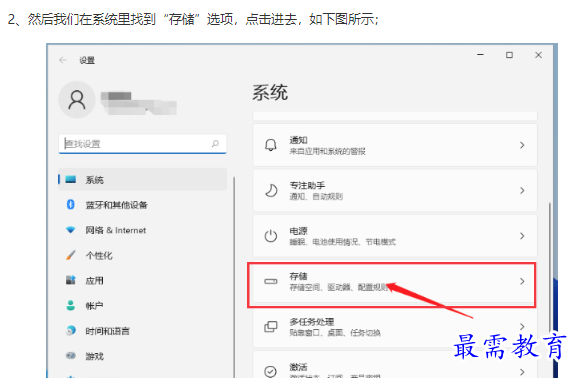The width and height of the screenshot is (575, 378).
Task: Click the personalization brush icon
Action: [x=70, y=255]
